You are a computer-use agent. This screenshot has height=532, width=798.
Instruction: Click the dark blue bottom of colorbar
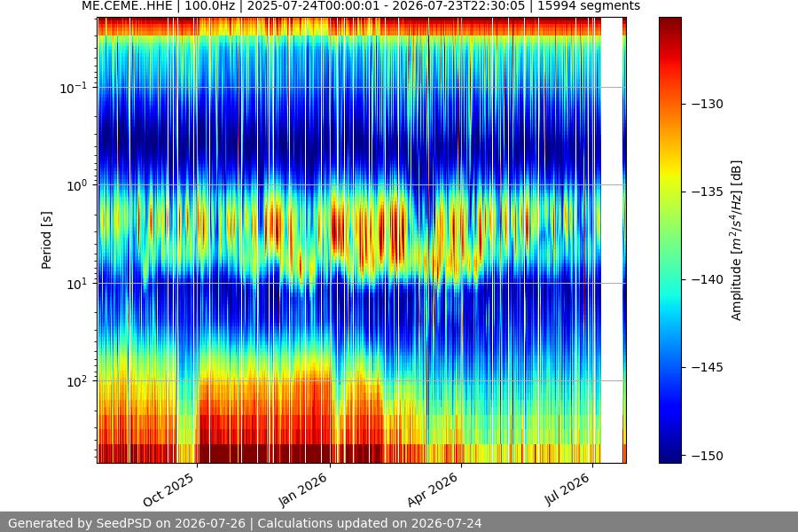pyautogui.click(x=669, y=458)
